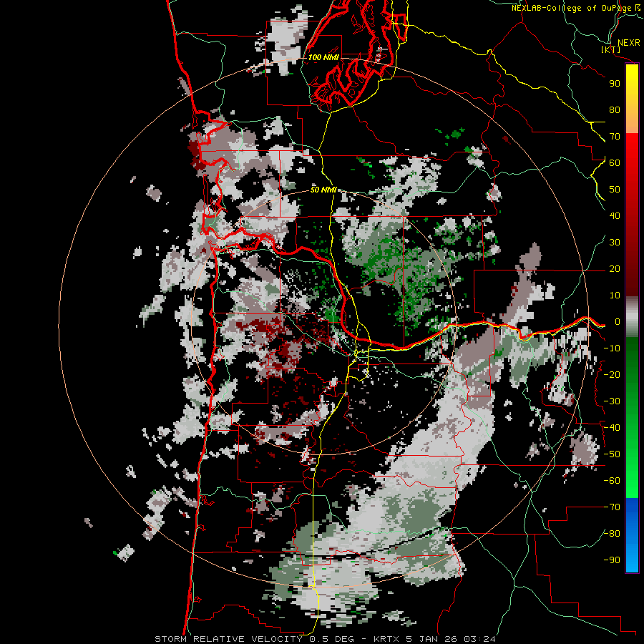Click the -20 value on the velocity scale
Viewport: 644px width, 644px height.
(612, 375)
